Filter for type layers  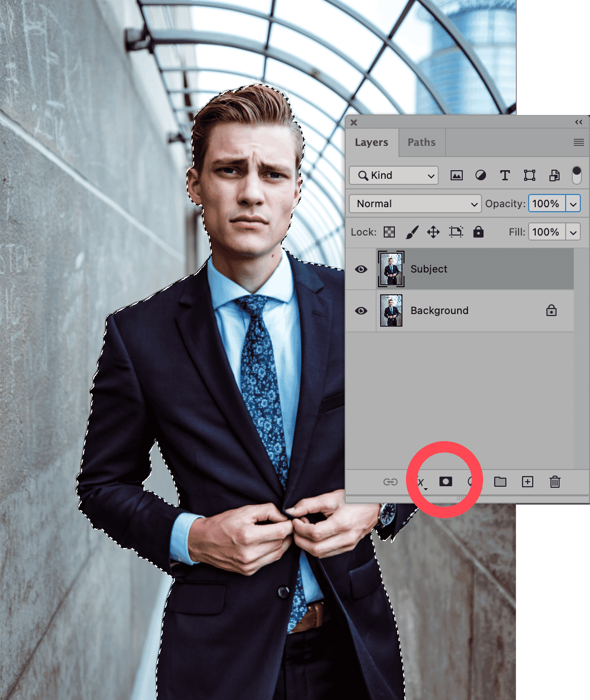(505, 176)
